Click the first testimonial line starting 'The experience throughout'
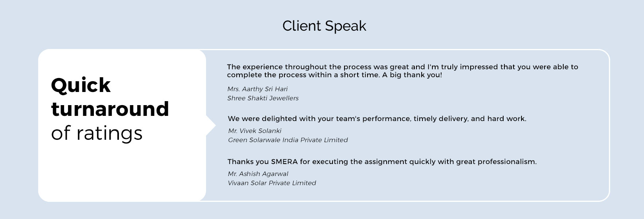The height and width of the screenshot is (219, 644). coord(402,67)
